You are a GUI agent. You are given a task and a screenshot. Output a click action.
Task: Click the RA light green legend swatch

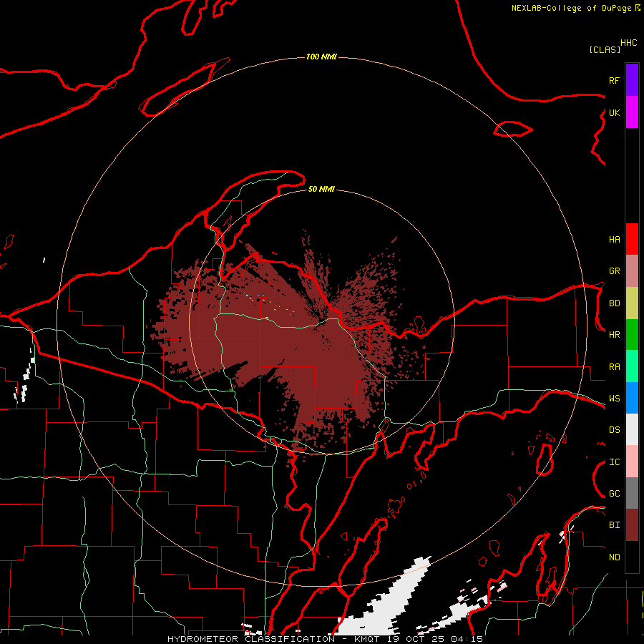[x=632, y=366]
